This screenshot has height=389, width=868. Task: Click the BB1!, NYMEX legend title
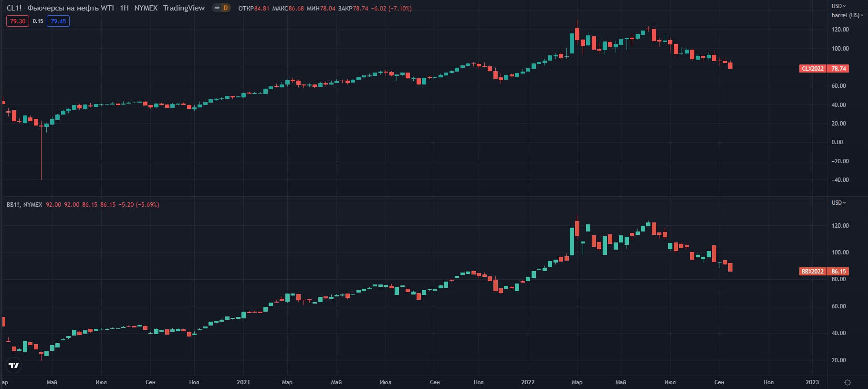[24, 204]
